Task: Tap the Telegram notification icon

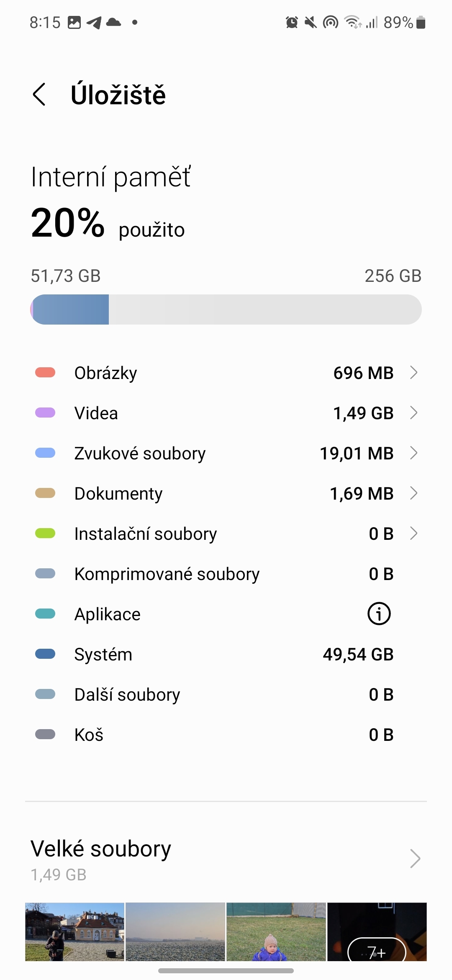Action: pos(94,22)
